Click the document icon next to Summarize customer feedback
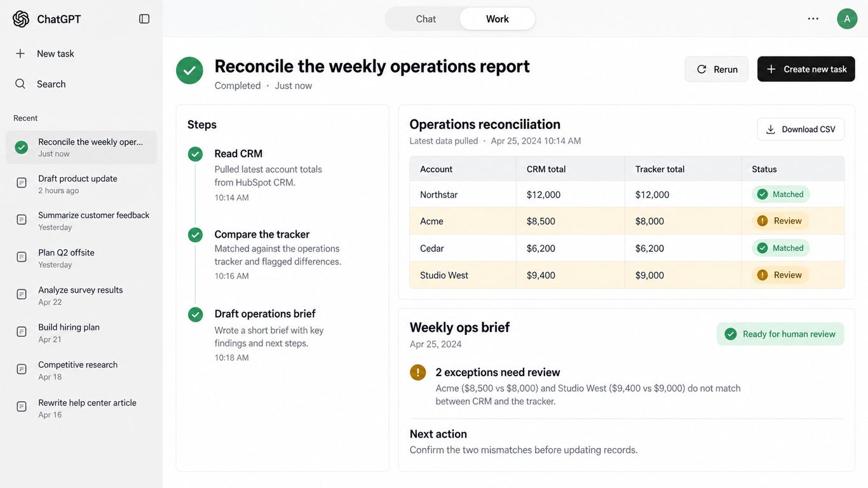 [22, 220]
